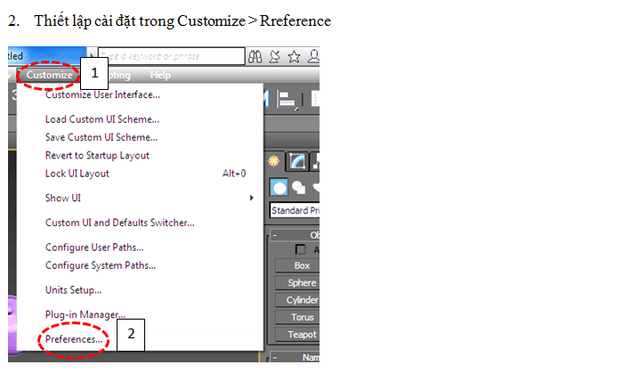The width and height of the screenshot is (640, 373).
Task: Choose Customize User Interface...
Action: [102, 95]
